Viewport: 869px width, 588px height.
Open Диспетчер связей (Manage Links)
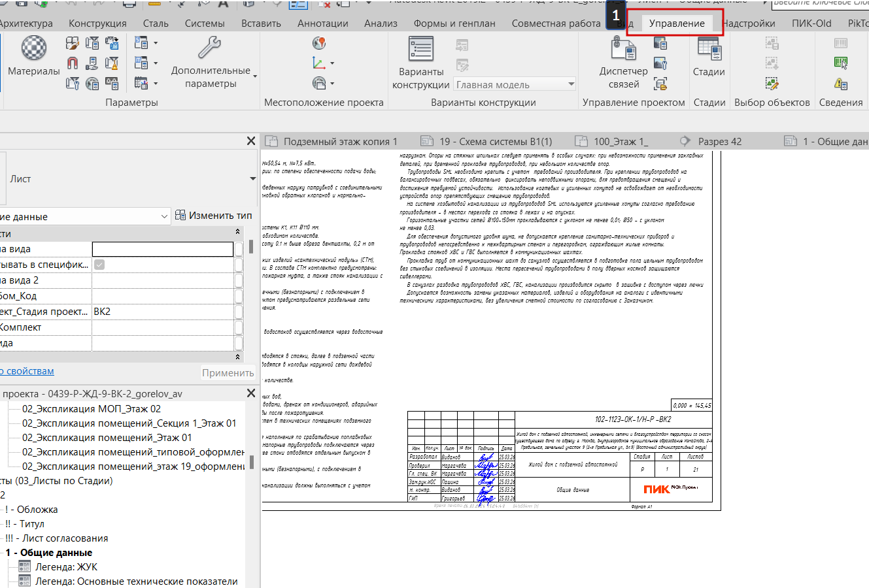pyautogui.click(x=623, y=50)
